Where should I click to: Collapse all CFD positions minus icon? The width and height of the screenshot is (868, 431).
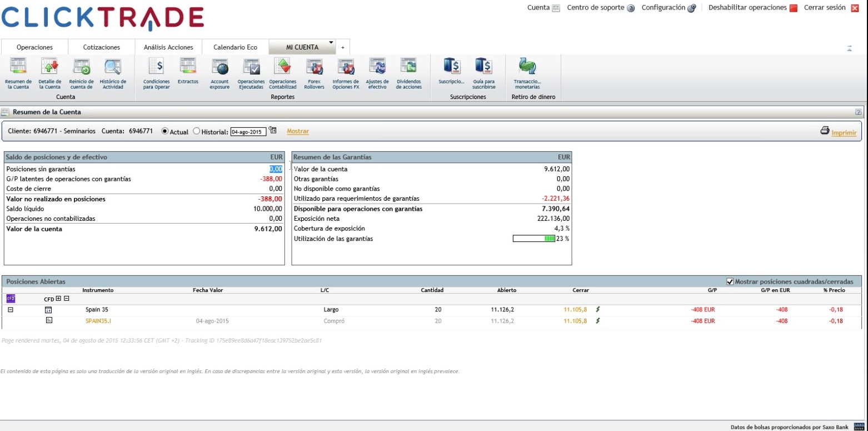pos(67,299)
